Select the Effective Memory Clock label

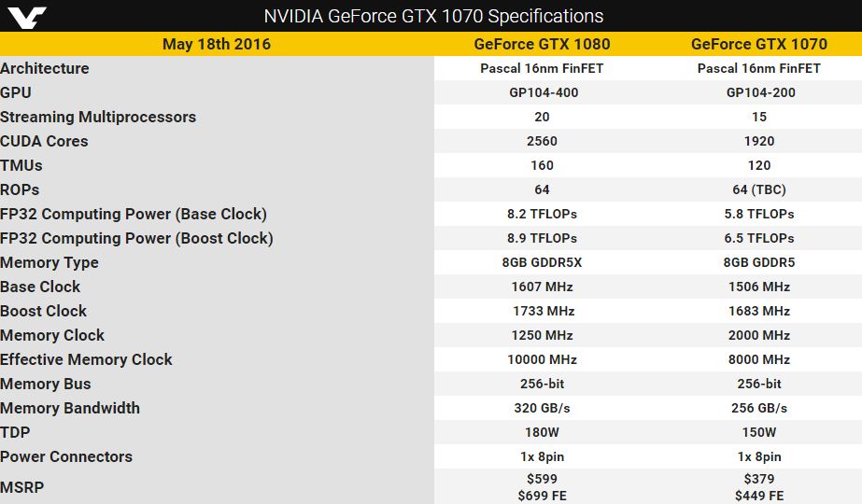86,359
